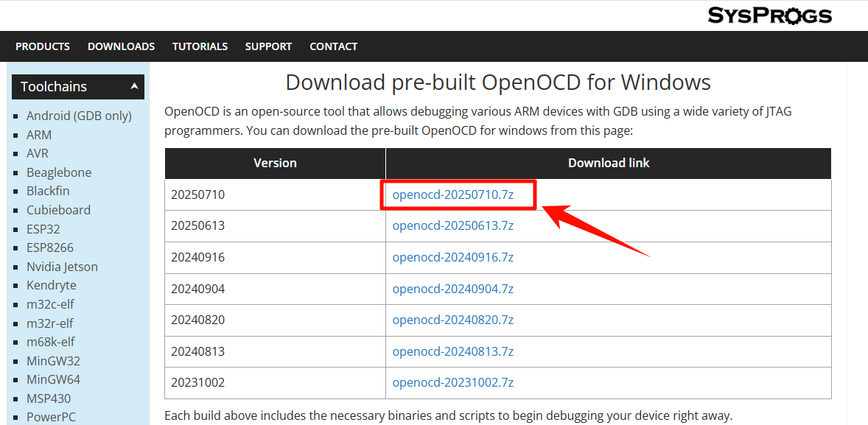Download openocd-20240904.7z
The image size is (868, 425).
[453, 289]
